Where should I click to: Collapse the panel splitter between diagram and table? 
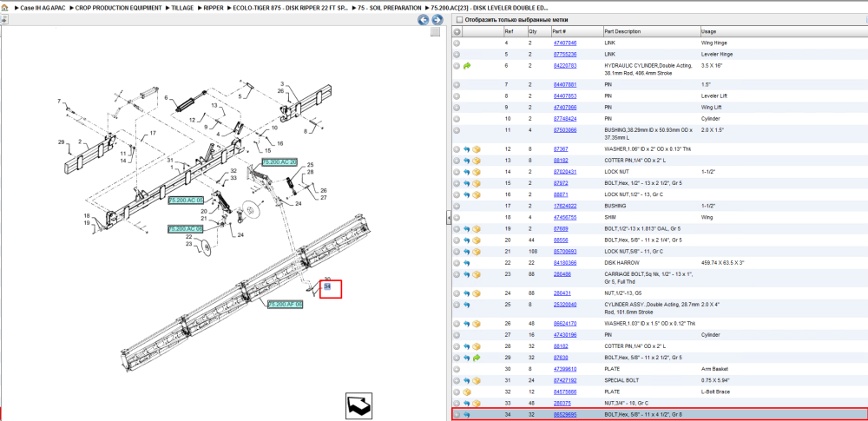[449, 218]
